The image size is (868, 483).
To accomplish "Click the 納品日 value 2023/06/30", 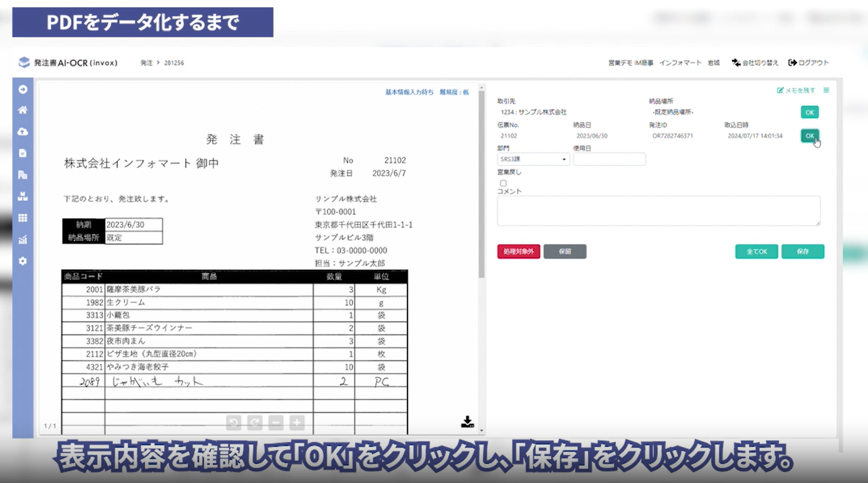I will [591, 136].
